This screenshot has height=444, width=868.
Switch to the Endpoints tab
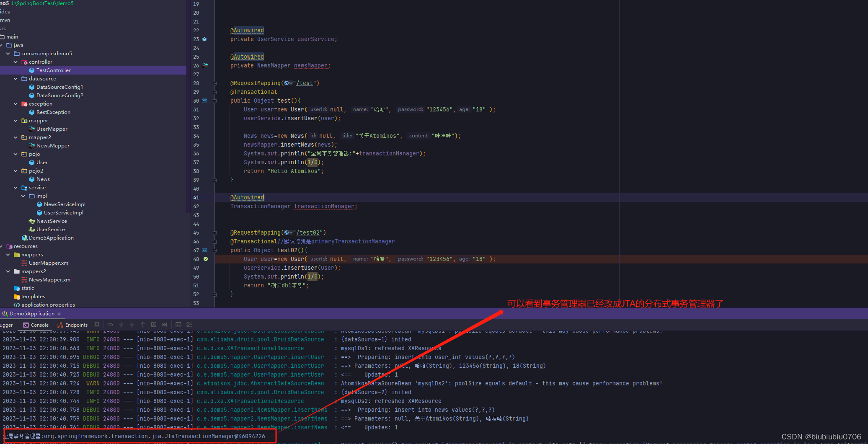point(73,325)
